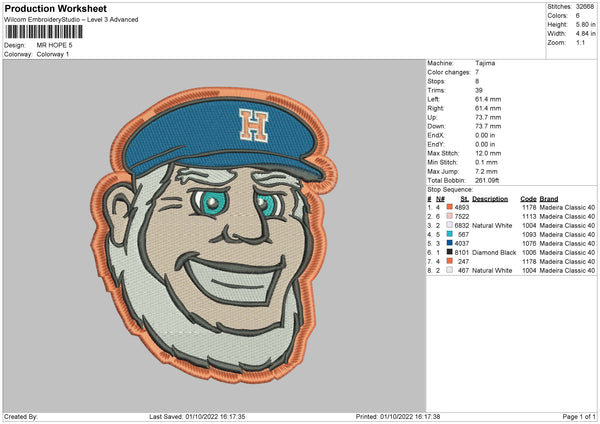Click the Stitches count 32668
This screenshot has width=600, height=424.
586,6
